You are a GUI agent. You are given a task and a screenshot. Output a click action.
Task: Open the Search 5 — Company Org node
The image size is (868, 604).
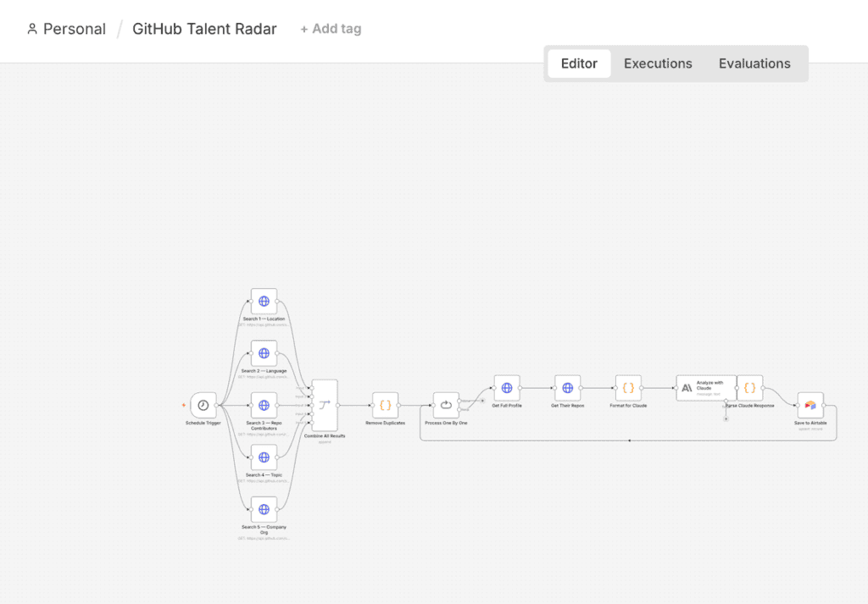click(264, 509)
